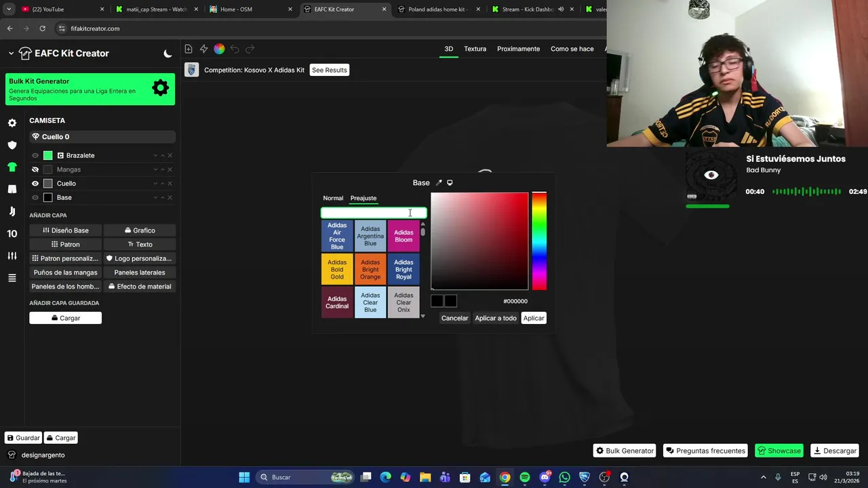Undo the last action

click(x=235, y=49)
